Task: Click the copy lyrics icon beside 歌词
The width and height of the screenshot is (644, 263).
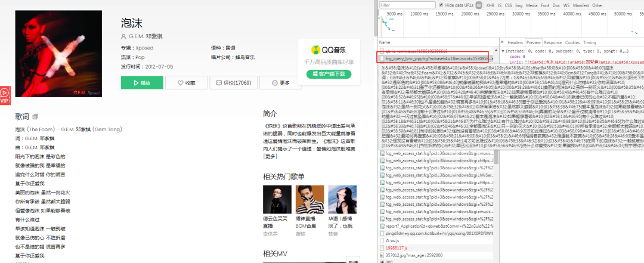Action: tap(35, 117)
